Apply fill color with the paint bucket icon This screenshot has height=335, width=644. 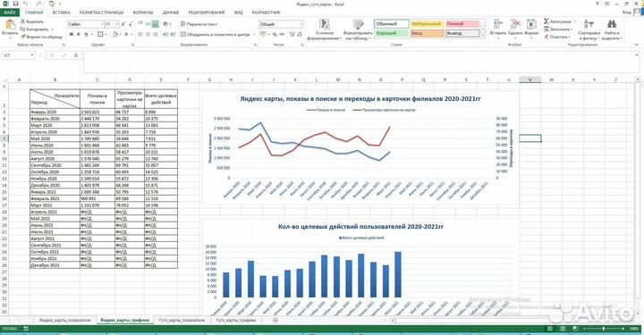(115, 35)
